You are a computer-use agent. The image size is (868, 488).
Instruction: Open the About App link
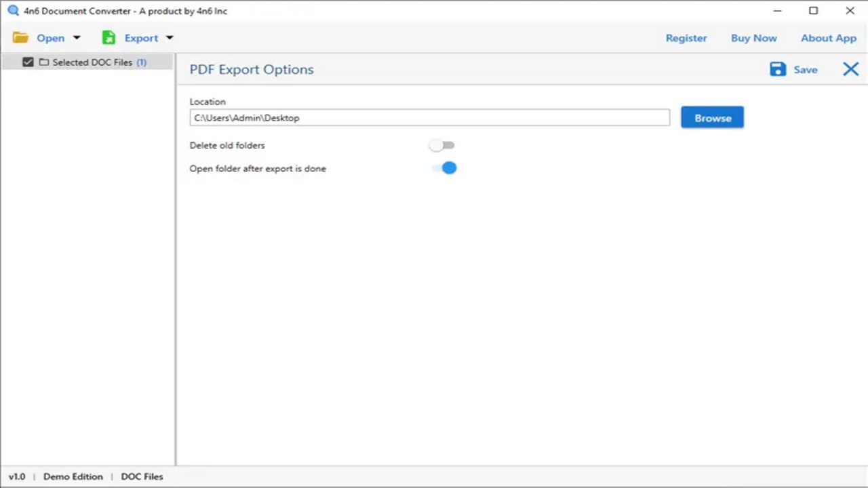point(829,38)
